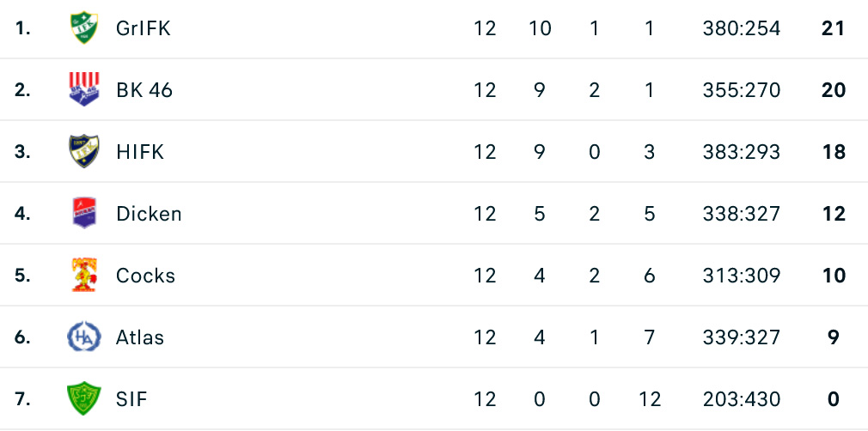Image resolution: width=868 pixels, height=431 pixels.
Task: Select the SIF team name
Action: click(131, 399)
